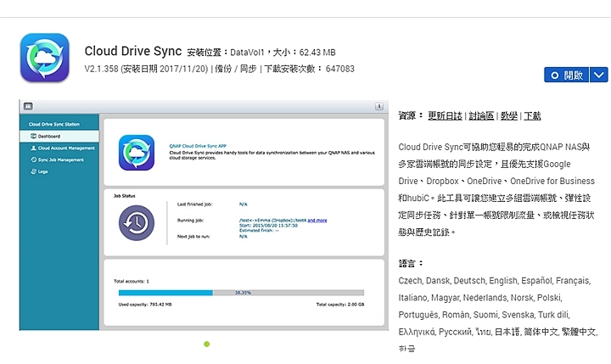Click the 'Running job:' label
The image size is (611, 364).
pos(190,221)
